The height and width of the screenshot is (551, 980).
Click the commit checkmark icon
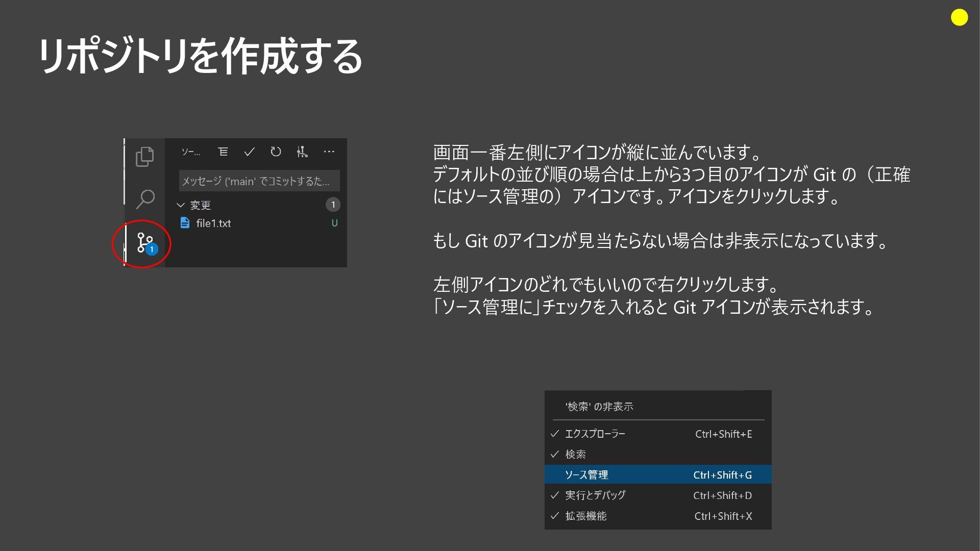pos(250,152)
